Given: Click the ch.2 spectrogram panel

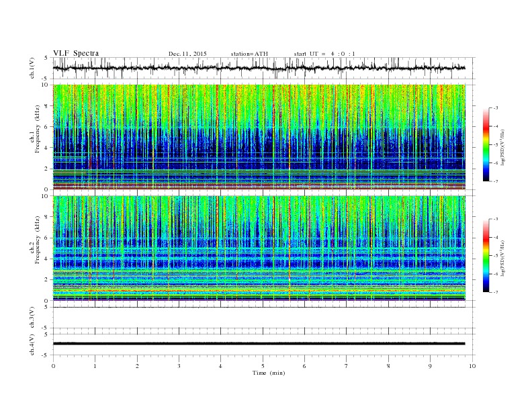Looking at the screenshot, I should click(259, 248).
